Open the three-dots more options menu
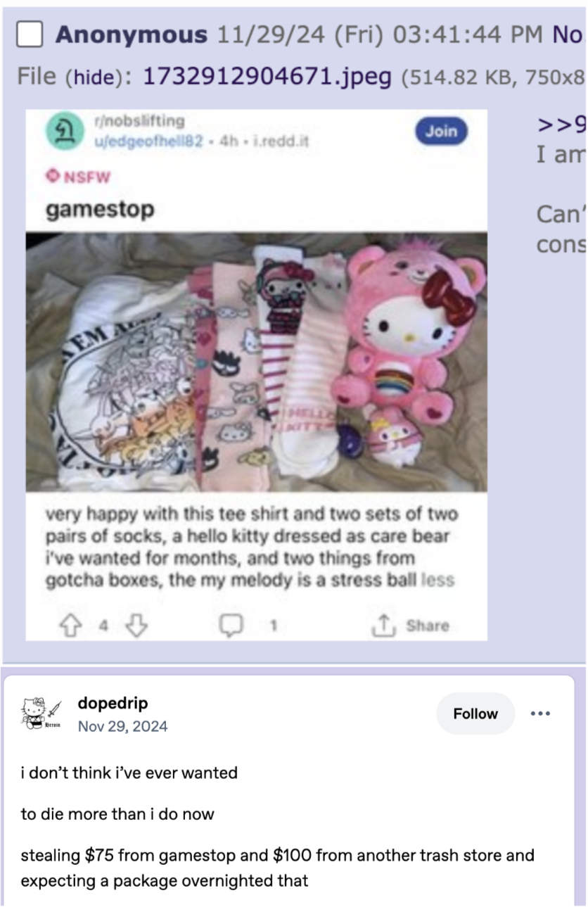Screen dimensions: 588x912 (x=541, y=714)
